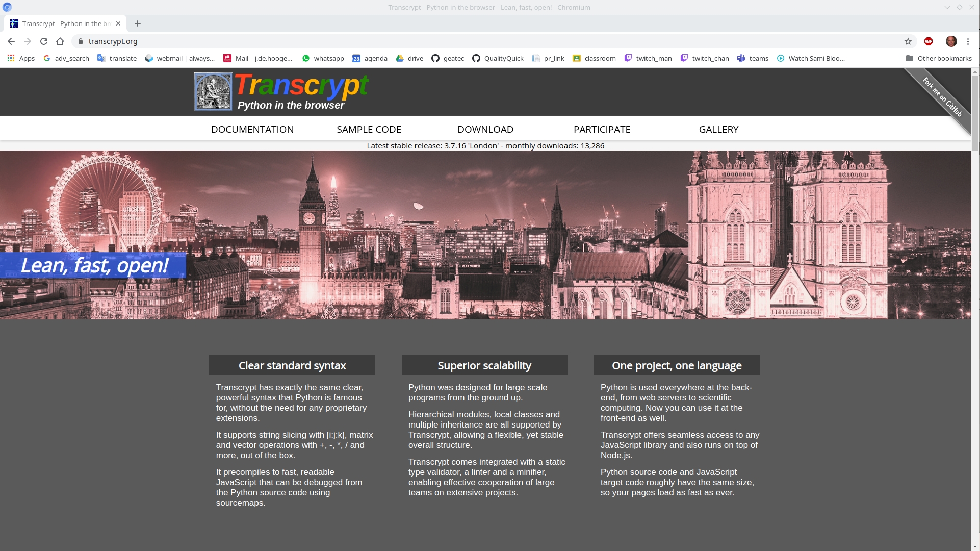Screen dimensions: 980x551
Task: Click the Transcrypt logo image
Action: pyautogui.click(x=213, y=92)
